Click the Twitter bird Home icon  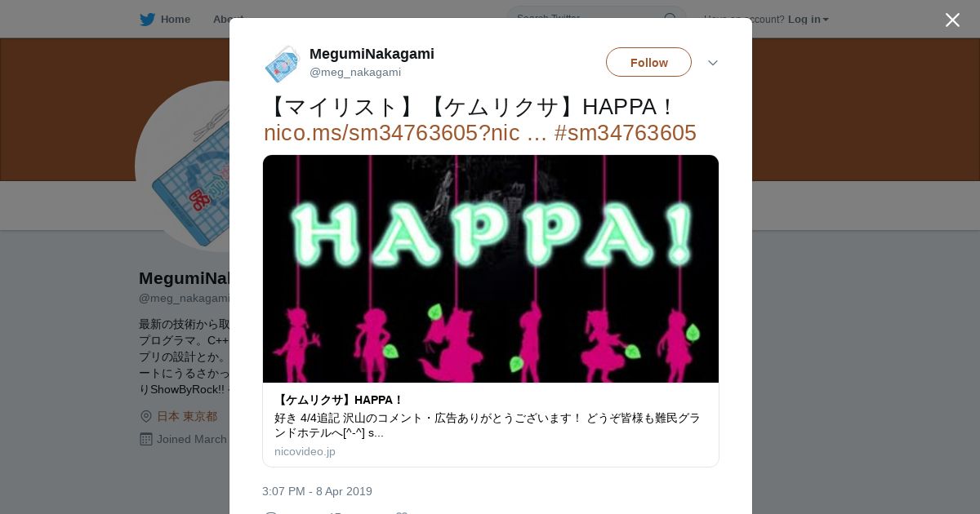pyautogui.click(x=147, y=20)
